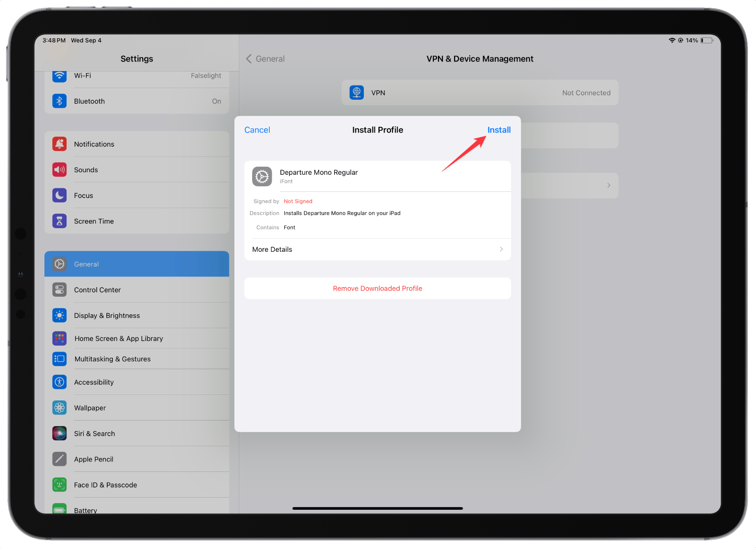Tap the General gear icon in the sidebar
The height and width of the screenshot is (548, 756).
point(59,264)
